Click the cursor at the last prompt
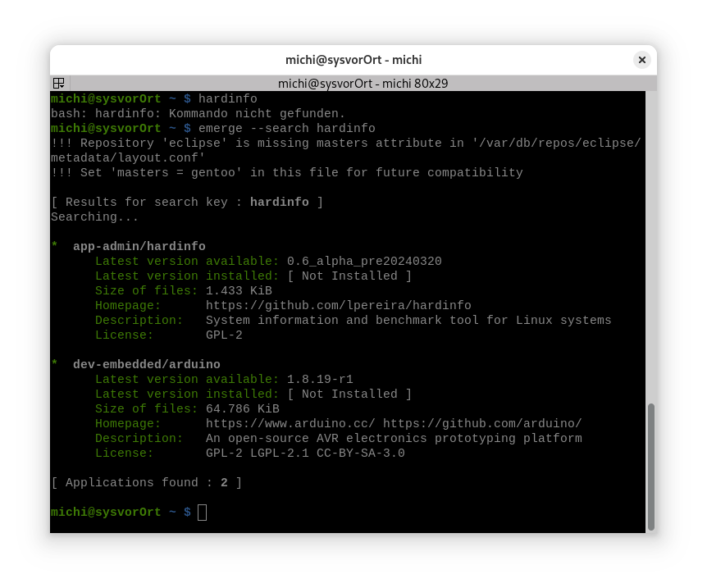 click(x=202, y=513)
